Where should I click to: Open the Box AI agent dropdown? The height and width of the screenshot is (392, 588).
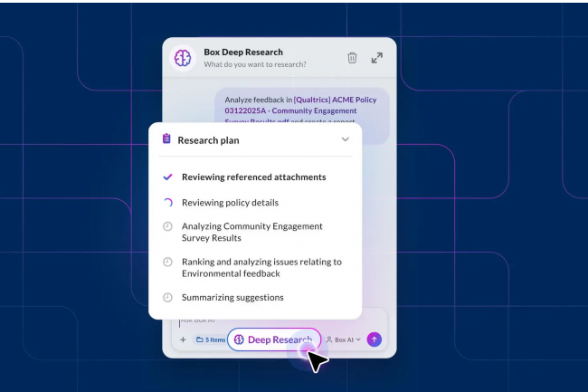[x=343, y=339]
